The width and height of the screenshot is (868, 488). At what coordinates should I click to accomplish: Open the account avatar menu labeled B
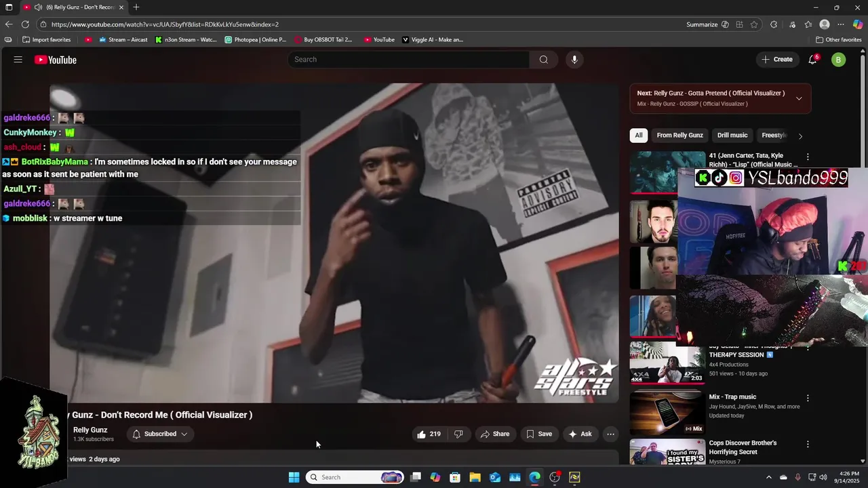pos(838,60)
